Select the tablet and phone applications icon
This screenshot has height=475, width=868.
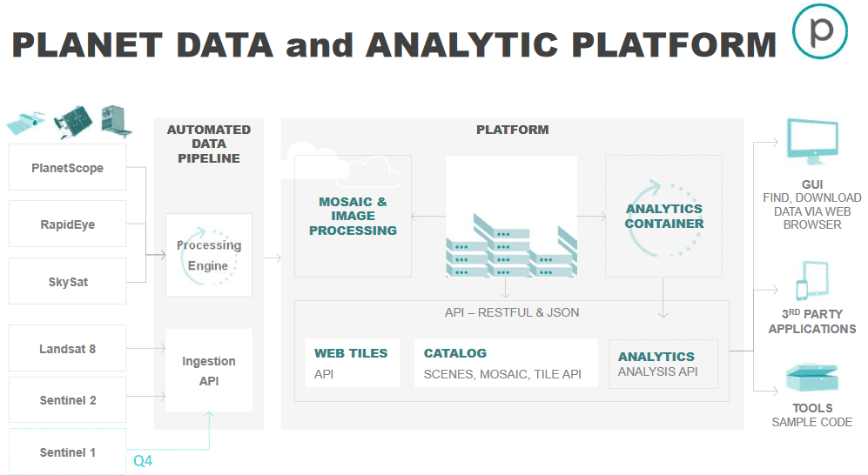[x=812, y=280]
